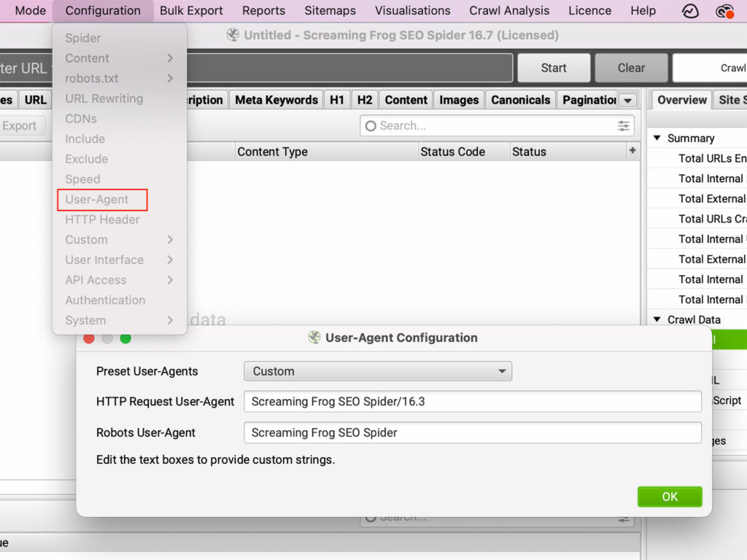This screenshot has width=747, height=560.
Task: Open the Mode menu
Action: coord(30,10)
